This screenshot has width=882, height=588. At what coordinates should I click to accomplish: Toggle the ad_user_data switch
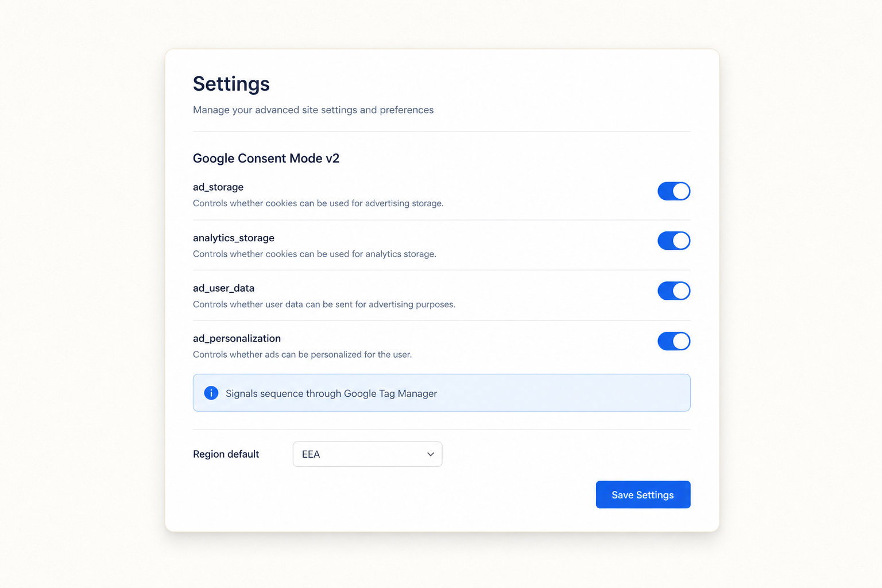tap(674, 291)
